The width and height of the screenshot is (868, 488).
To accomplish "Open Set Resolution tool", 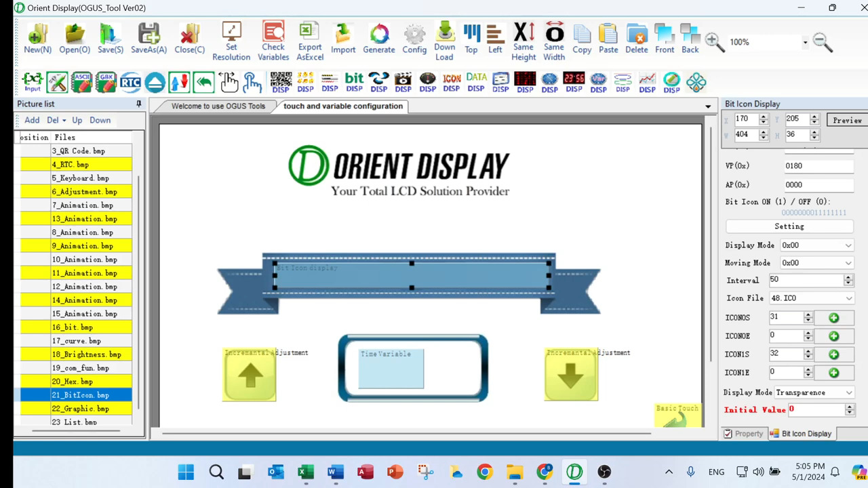I will pyautogui.click(x=231, y=41).
